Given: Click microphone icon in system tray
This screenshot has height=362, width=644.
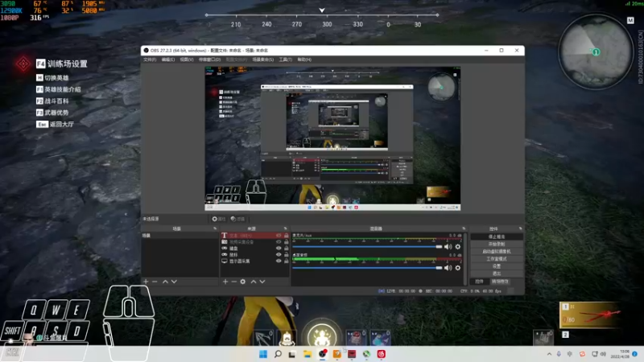Looking at the screenshot, I should (x=559, y=354).
